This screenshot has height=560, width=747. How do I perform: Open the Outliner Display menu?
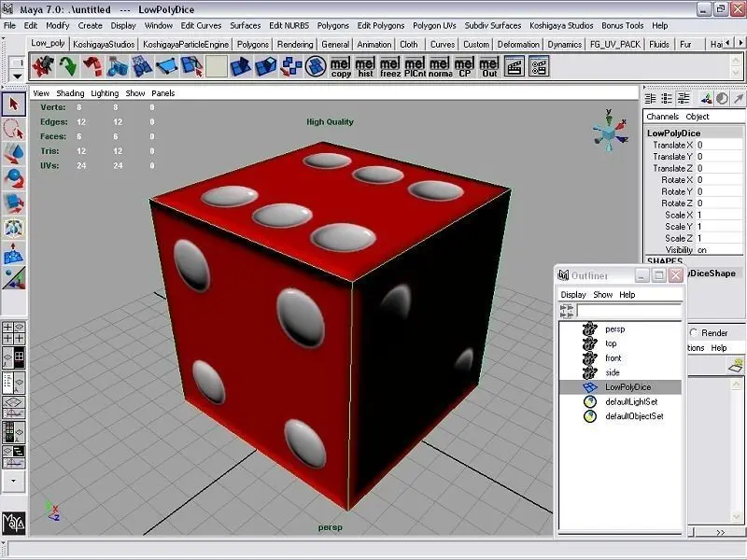coord(573,295)
